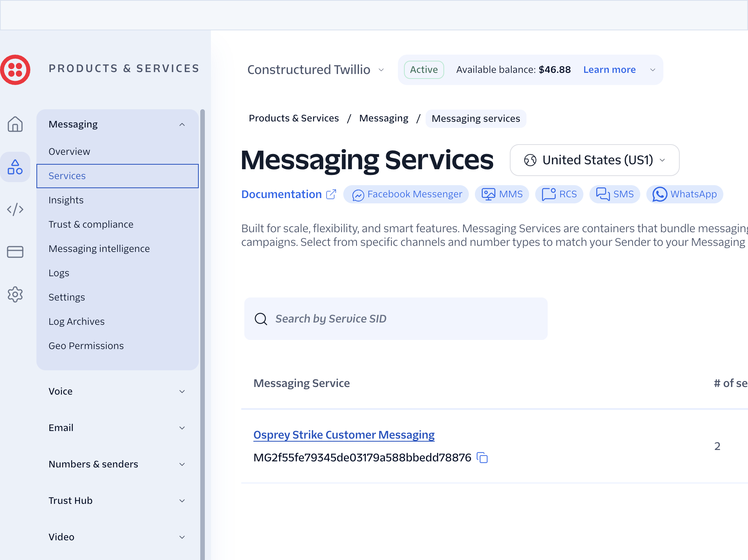
Task: Click the WhatsApp logo icon
Action: [x=660, y=194]
